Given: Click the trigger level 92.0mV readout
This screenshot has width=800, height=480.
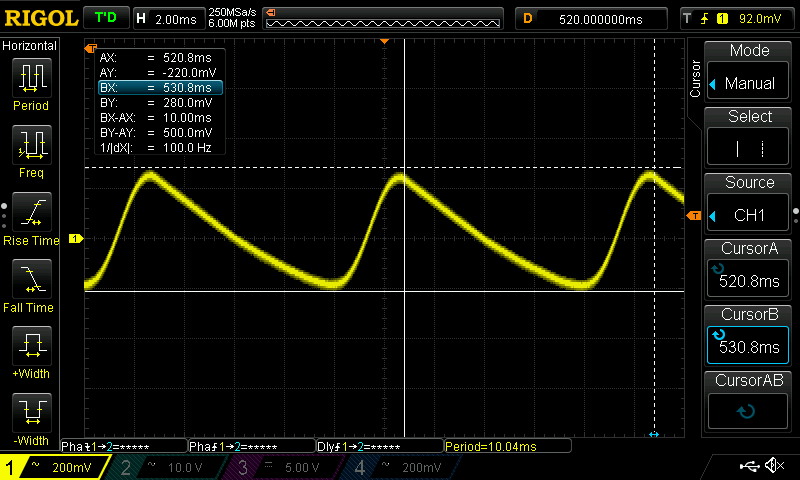Looking at the screenshot, I should point(760,19).
